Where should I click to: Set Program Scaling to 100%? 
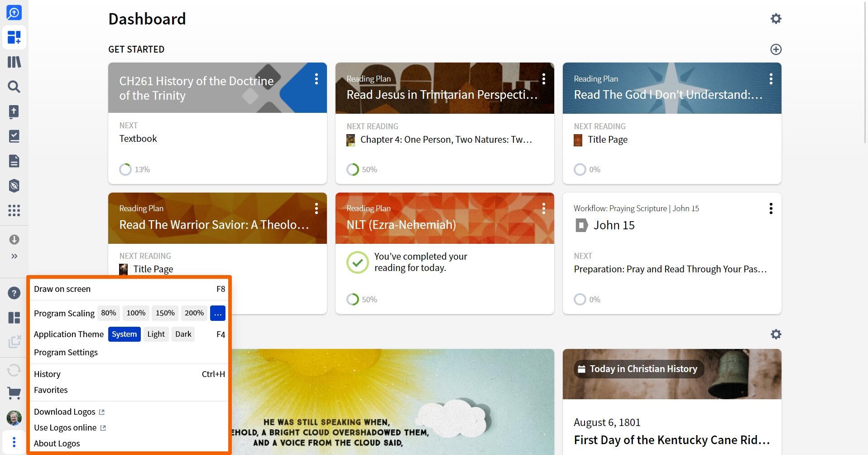[x=136, y=313]
